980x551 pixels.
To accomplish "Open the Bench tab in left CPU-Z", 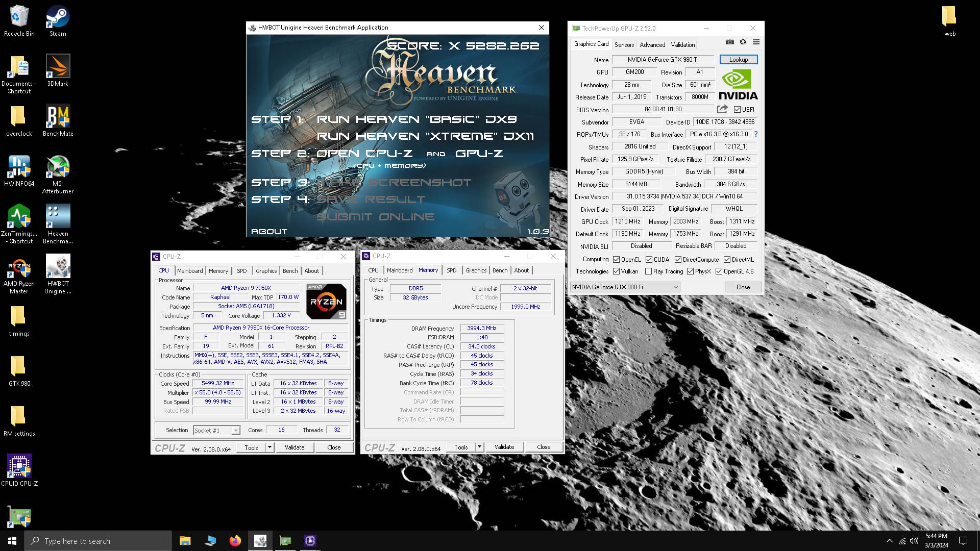I will (x=290, y=271).
